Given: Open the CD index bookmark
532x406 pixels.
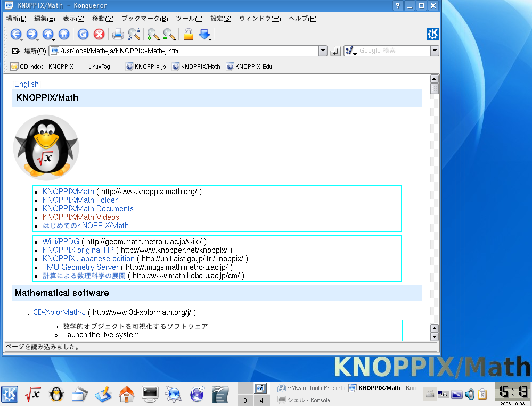Looking at the screenshot, I should coord(27,67).
